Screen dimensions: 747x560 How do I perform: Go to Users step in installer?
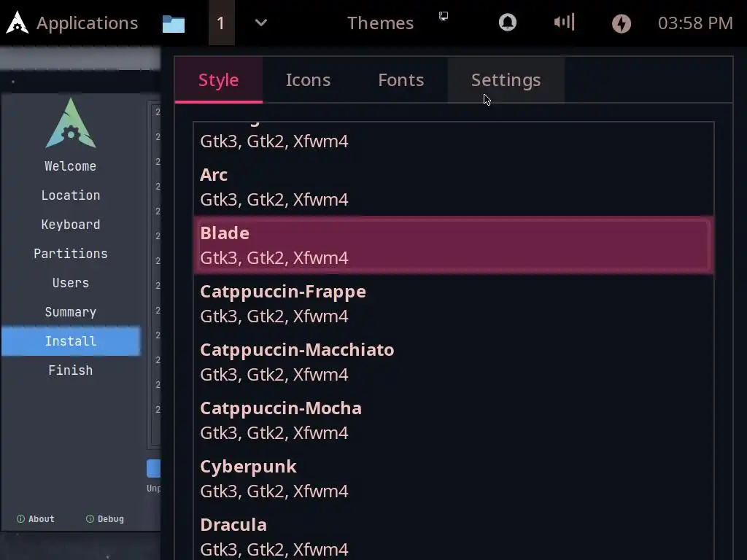click(71, 283)
